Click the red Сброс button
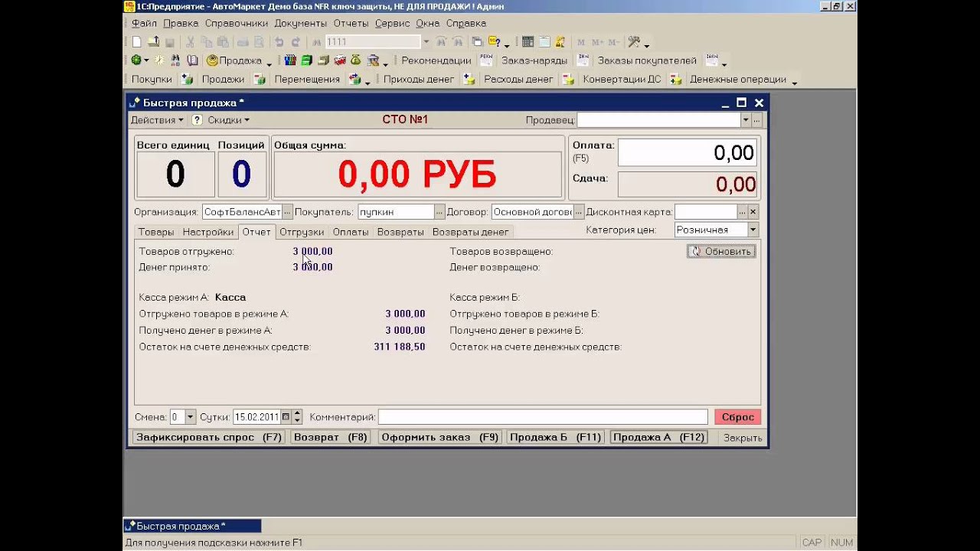 738,417
